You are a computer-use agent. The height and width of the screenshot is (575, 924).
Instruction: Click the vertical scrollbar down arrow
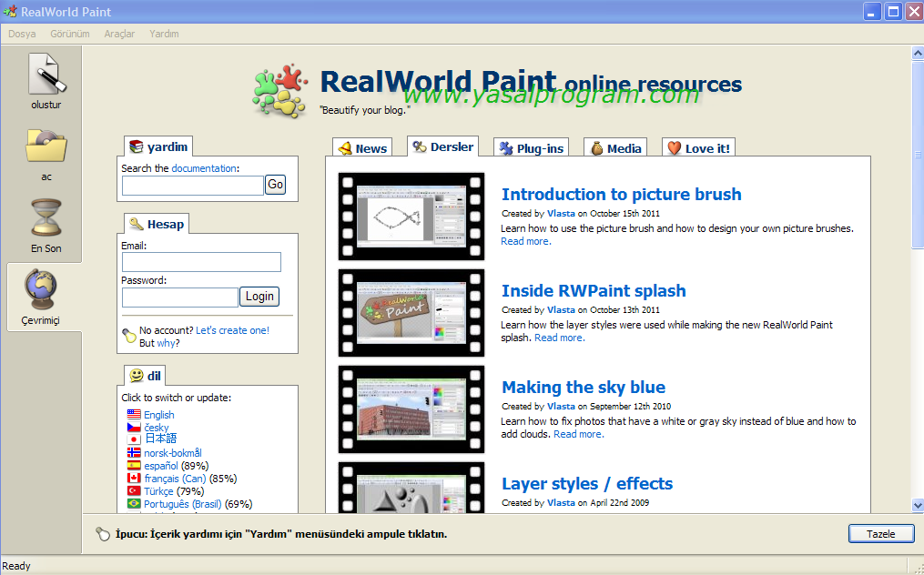coord(918,505)
